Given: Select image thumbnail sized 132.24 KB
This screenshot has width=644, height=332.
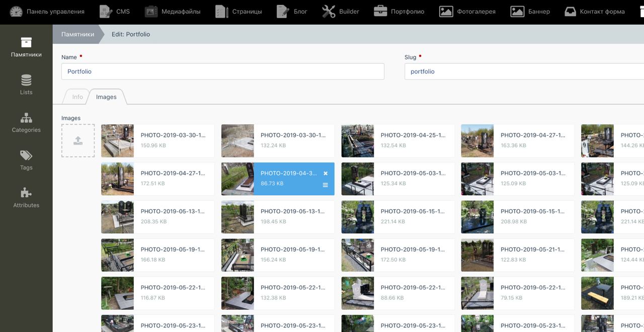Looking at the screenshot, I should (x=237, y=141).
